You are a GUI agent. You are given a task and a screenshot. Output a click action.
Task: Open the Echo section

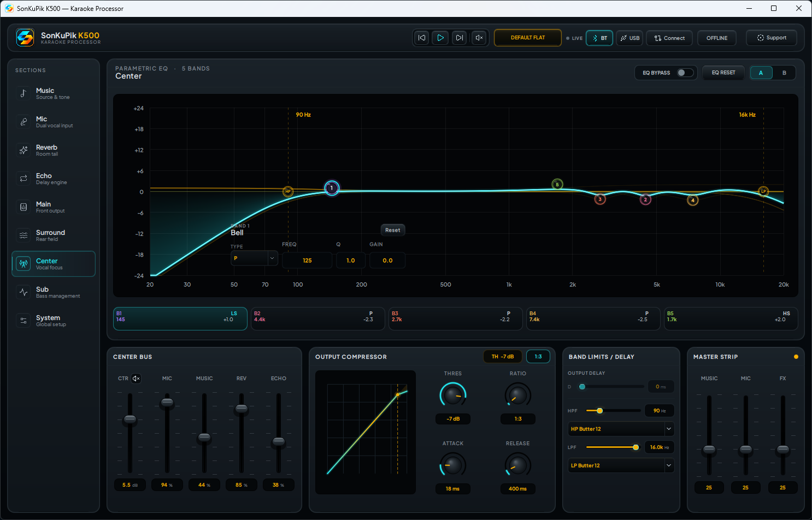click(x=54, y=179)
